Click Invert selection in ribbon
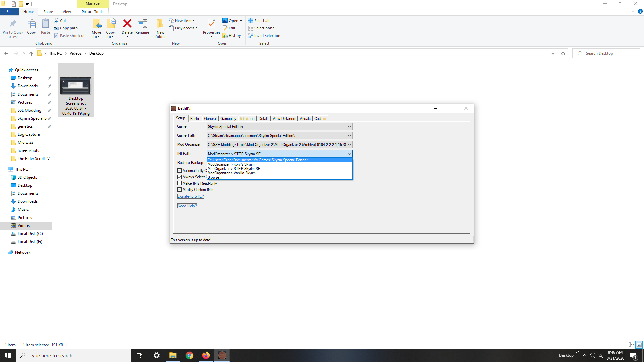 pos(264,36)
